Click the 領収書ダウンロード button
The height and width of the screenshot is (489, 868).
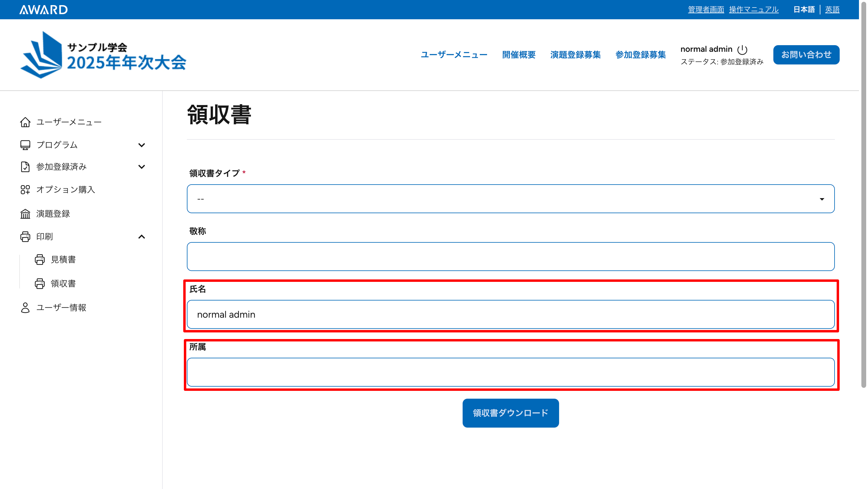[x=511, y=413]
